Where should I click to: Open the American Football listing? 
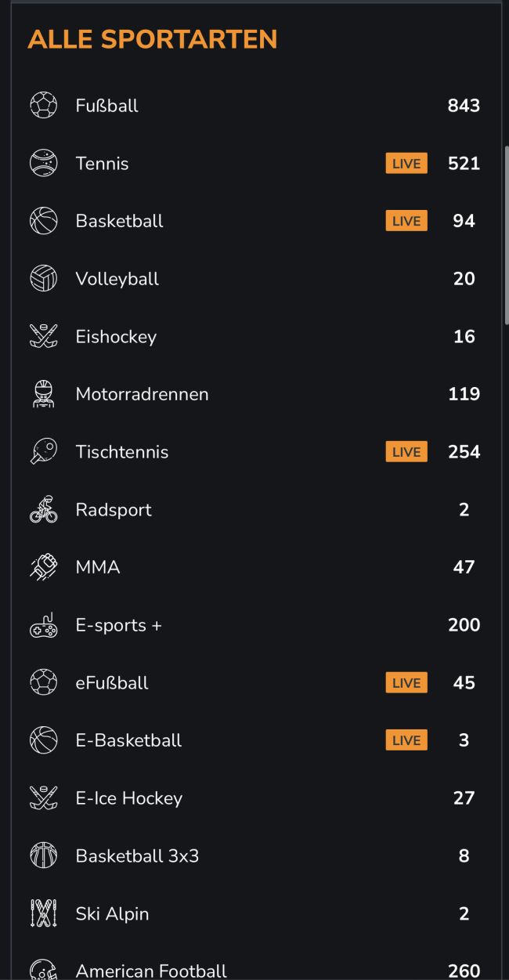[x=151, y=971]
